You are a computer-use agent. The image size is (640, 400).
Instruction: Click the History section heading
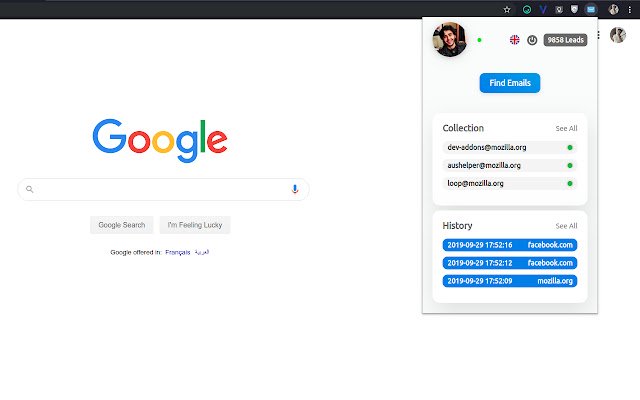click(x=457, y=226)
